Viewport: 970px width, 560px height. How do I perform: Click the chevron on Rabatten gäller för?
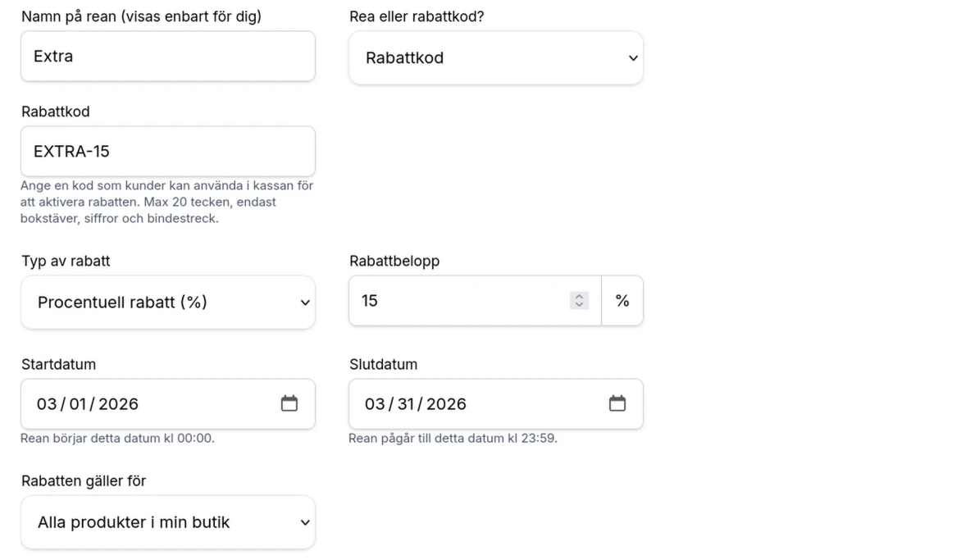[x=304, y=522]
